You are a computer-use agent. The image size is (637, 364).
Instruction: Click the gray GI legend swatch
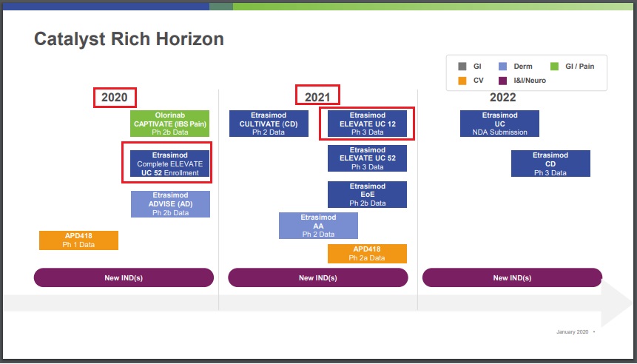pyautogui.click(x=462, y=67)
